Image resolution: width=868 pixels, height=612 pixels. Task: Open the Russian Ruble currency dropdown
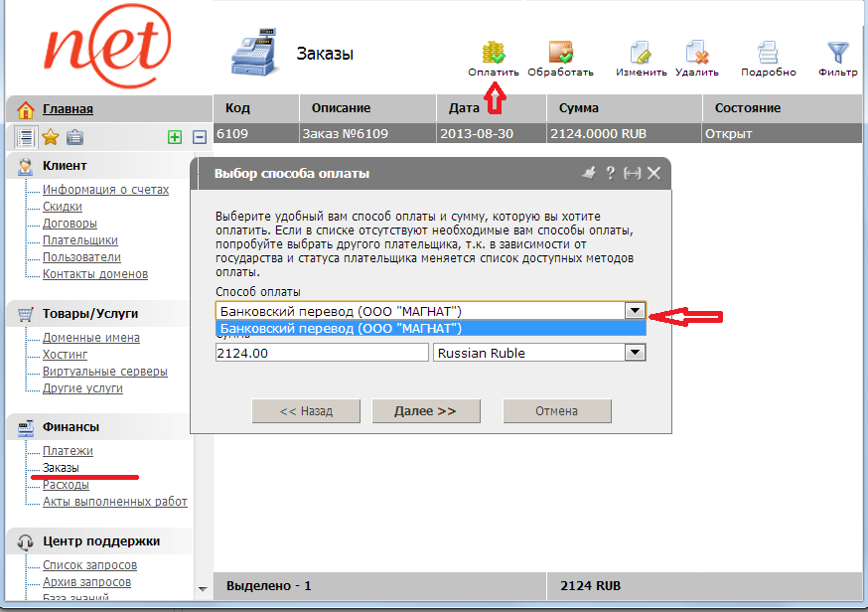[x=636, y=353]
